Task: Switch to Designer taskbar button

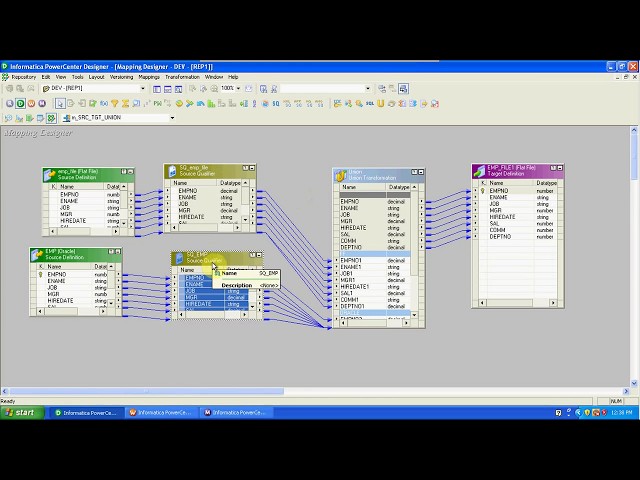Action: click(x=86, y=413)
